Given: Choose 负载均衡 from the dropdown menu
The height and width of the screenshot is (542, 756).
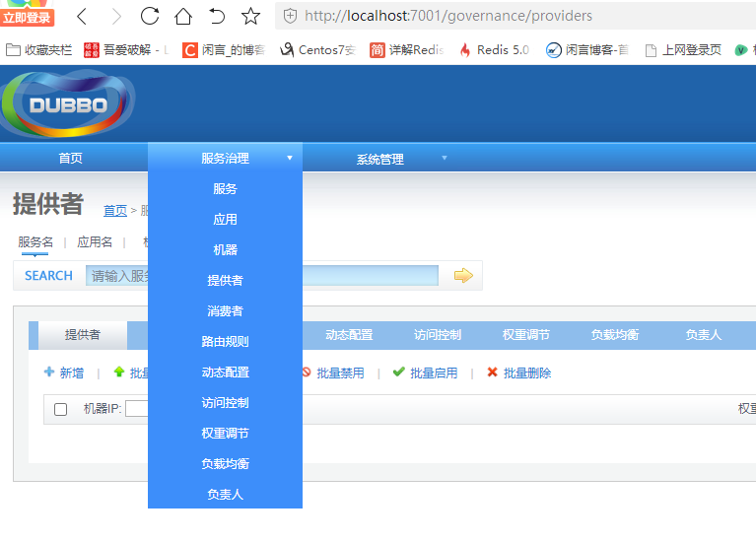Looking at the screenshot, I should click(225, 463).
